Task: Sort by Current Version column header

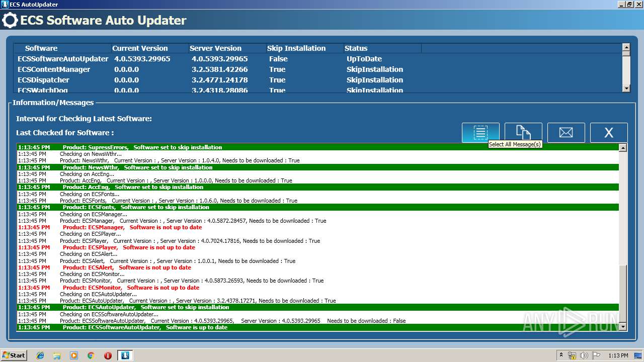Action: (149, 48)
